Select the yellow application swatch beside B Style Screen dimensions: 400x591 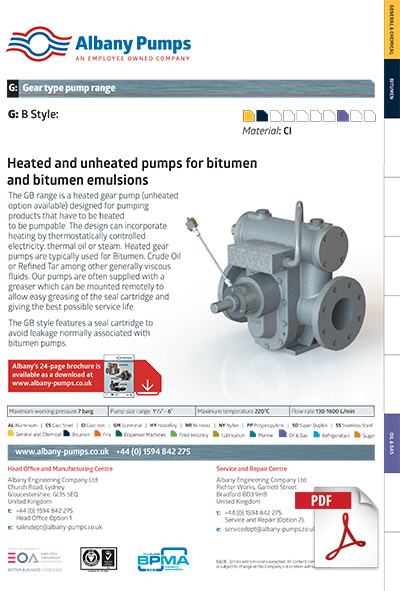(x=248, y=116)
